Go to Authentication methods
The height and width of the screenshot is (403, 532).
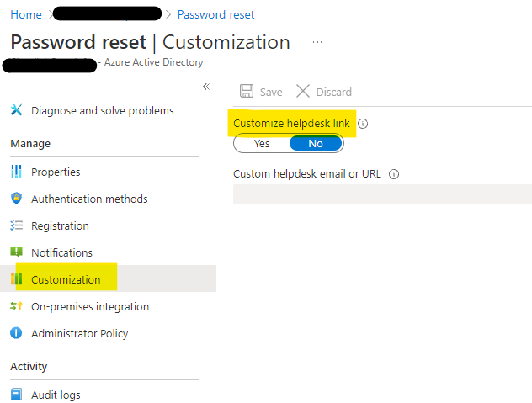tap(89, 199)
